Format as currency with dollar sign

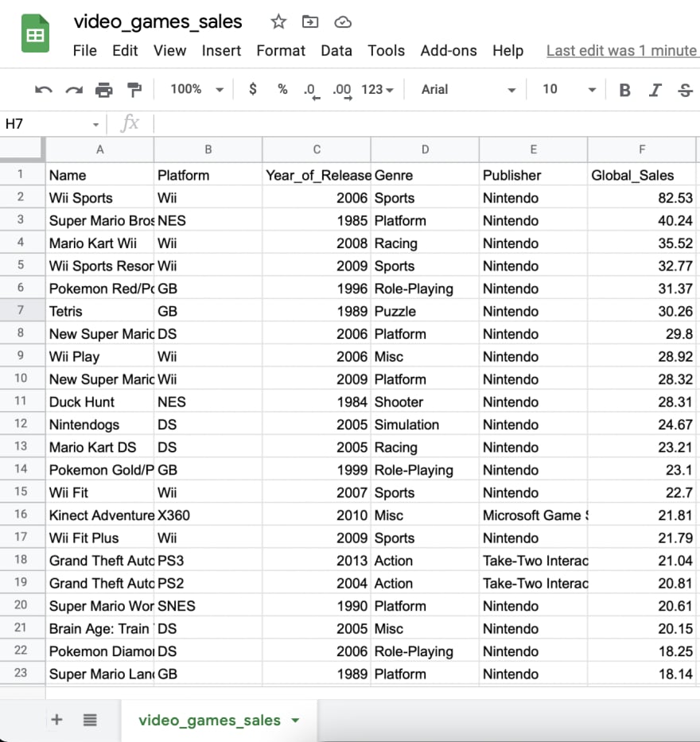253,89
